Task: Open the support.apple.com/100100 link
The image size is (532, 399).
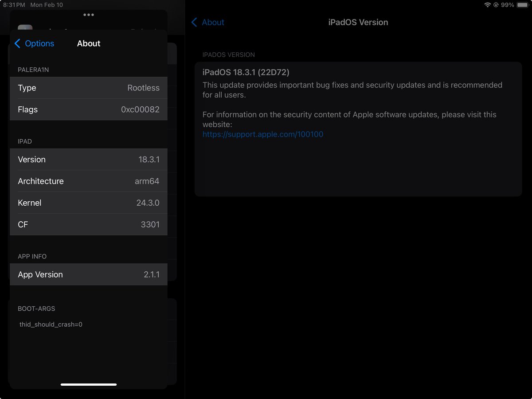Action: (x=263, y=134)
